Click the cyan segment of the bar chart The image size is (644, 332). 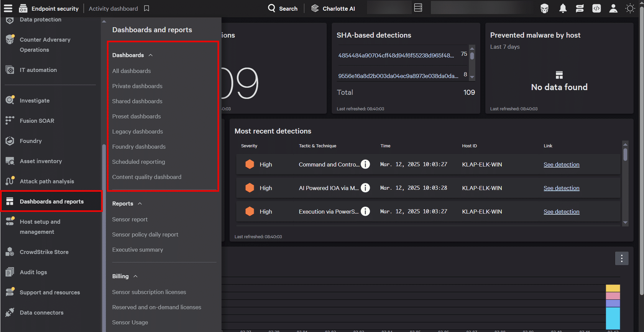coord(613,318)
